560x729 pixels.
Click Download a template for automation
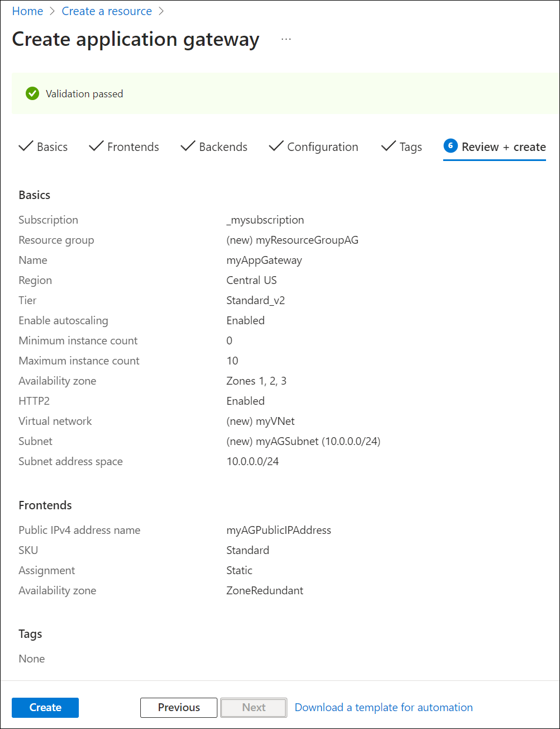pyautogui.click(x=383, y=707)
